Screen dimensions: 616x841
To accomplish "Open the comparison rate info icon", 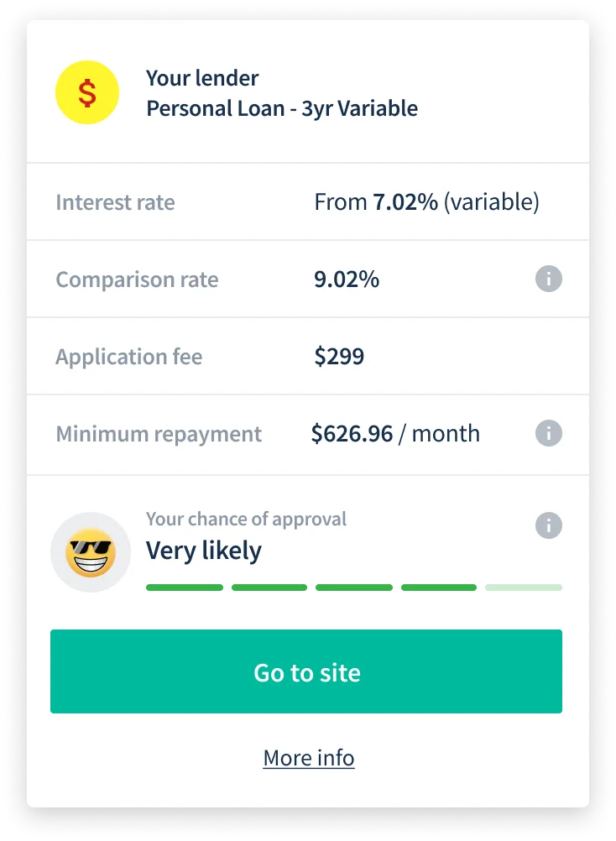I will 548,279.
